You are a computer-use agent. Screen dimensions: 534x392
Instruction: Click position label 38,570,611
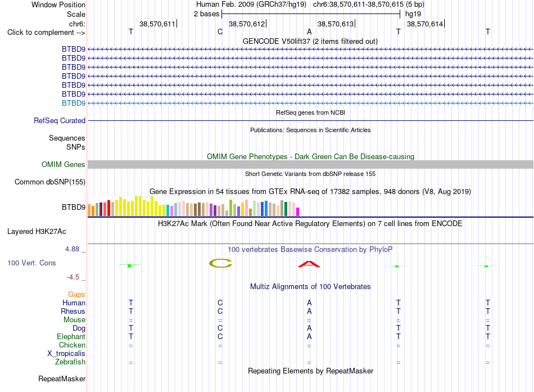tap(157, 24)
